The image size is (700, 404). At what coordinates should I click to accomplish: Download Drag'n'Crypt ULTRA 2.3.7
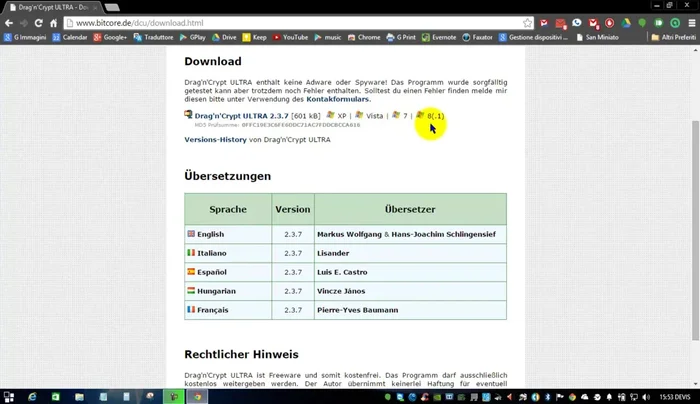click(x=241, y=116)
